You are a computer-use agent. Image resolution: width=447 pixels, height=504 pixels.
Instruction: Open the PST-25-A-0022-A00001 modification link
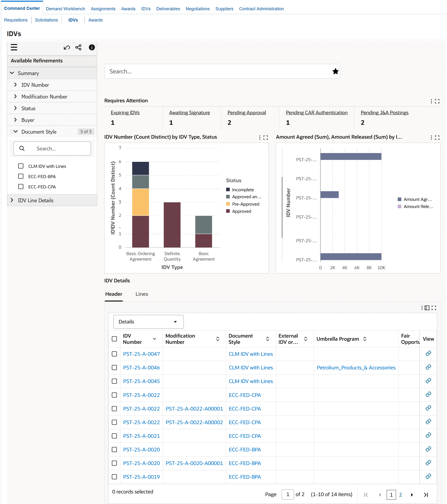click(194, 409)
